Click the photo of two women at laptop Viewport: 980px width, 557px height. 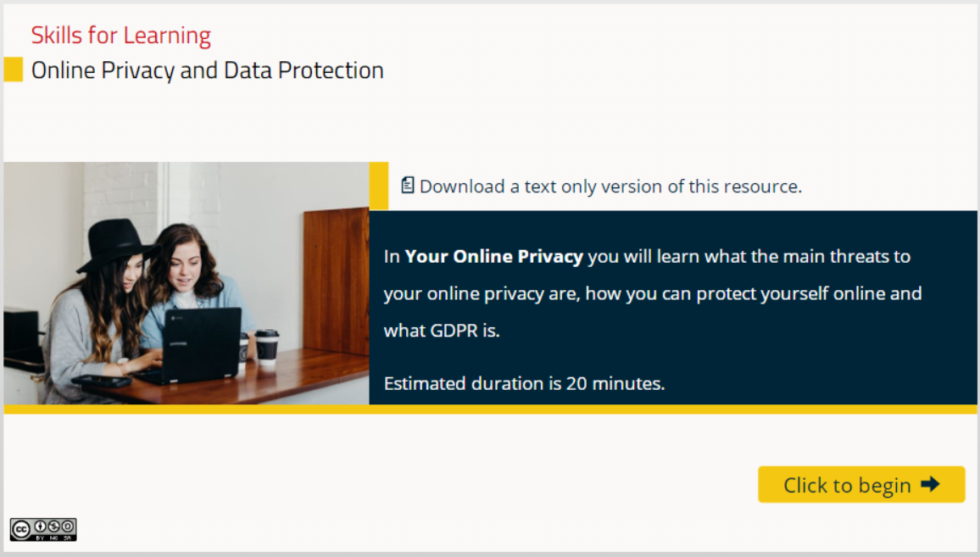pyautogui.click(x=187, y=282)
